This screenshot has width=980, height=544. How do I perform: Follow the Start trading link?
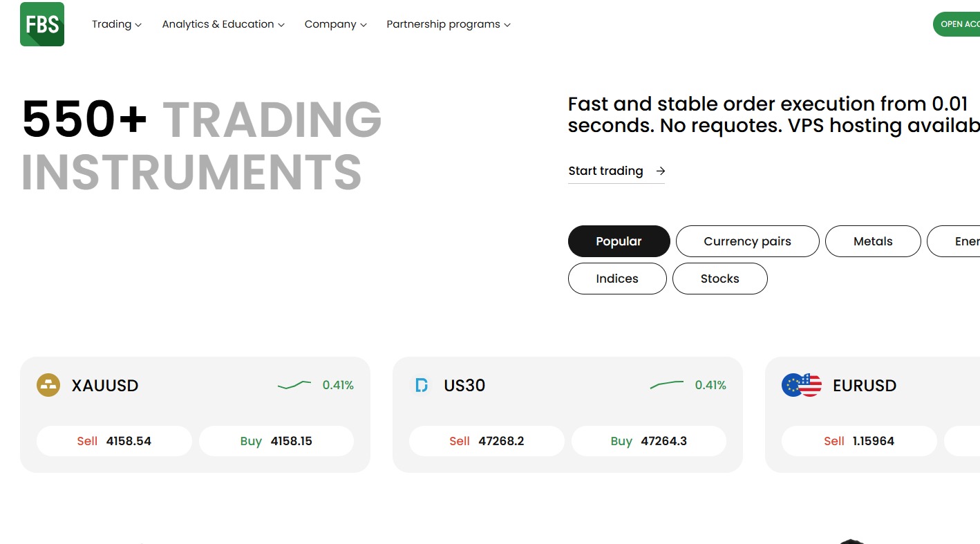click(x=605, y=171)
